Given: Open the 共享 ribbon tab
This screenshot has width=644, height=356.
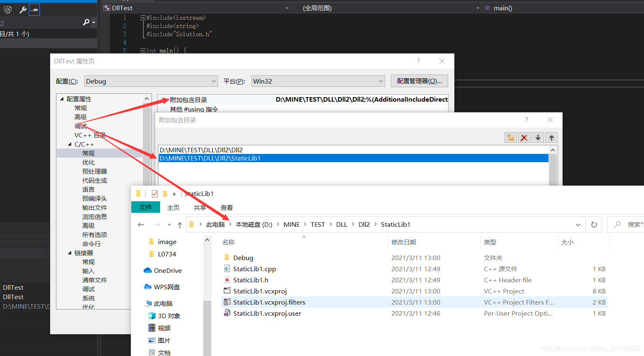Looking at the screenshot, I should [200, 207].
